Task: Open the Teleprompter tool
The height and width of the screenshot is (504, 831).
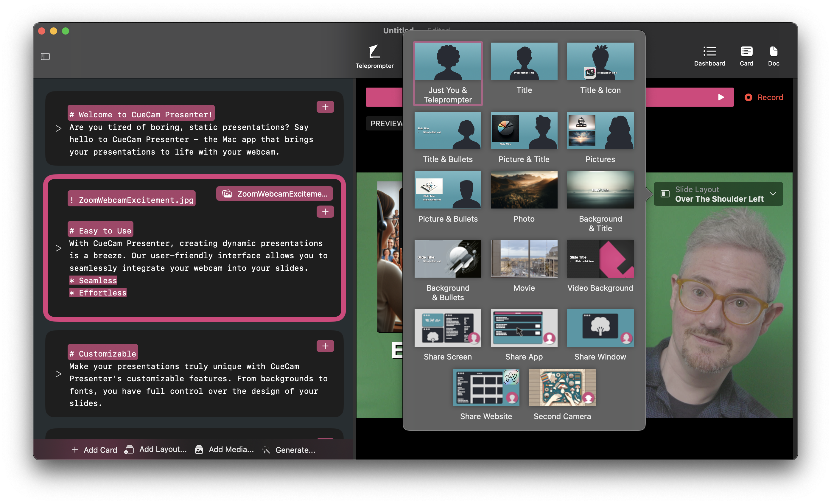Action: [374, 57]
